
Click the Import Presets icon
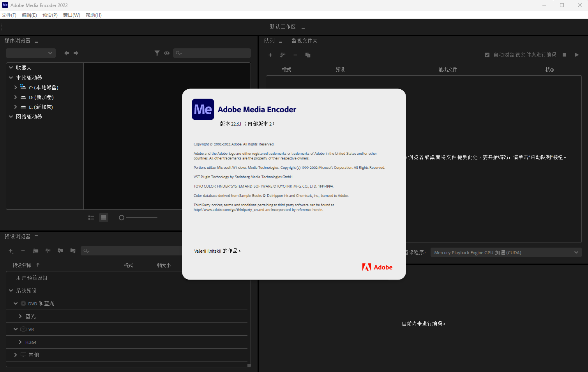pyautogui.click(x=60, y=251)
